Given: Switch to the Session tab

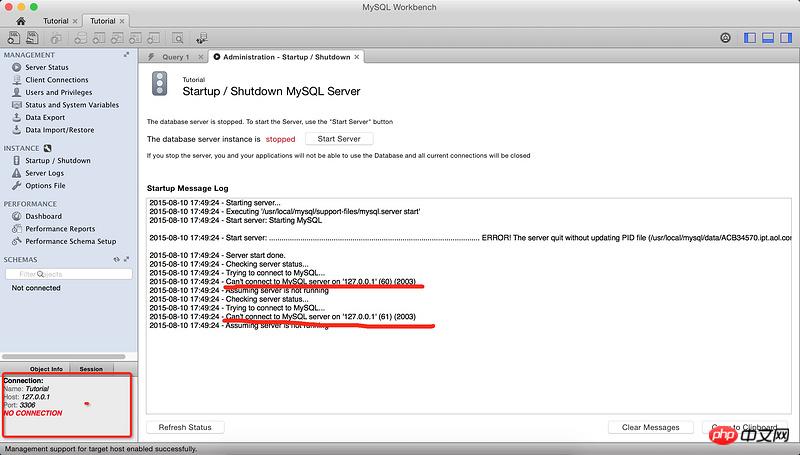Looking at the screenshot, I should pyautogui.click(x=91, y=369).
